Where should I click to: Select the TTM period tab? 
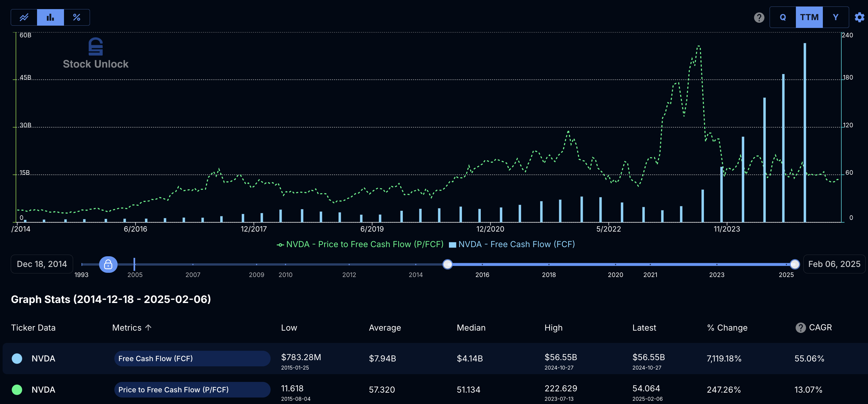tap(809, 17)
